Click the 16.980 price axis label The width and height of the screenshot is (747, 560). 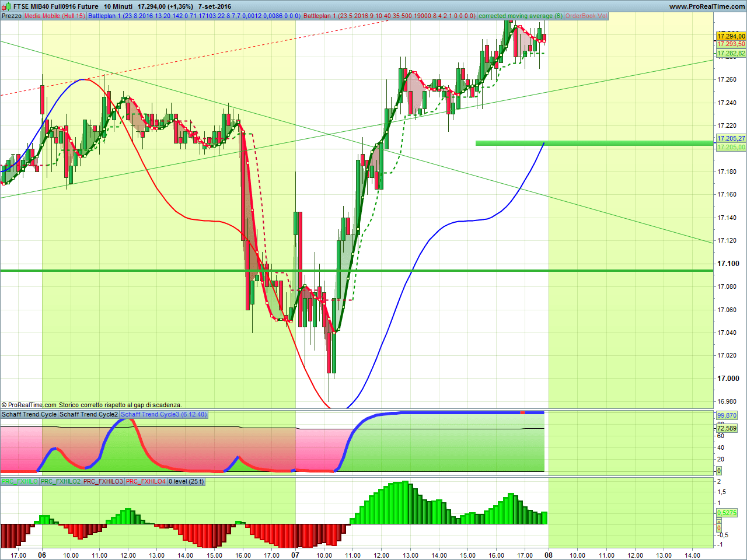pyautogui.click(x=727, y=401)
